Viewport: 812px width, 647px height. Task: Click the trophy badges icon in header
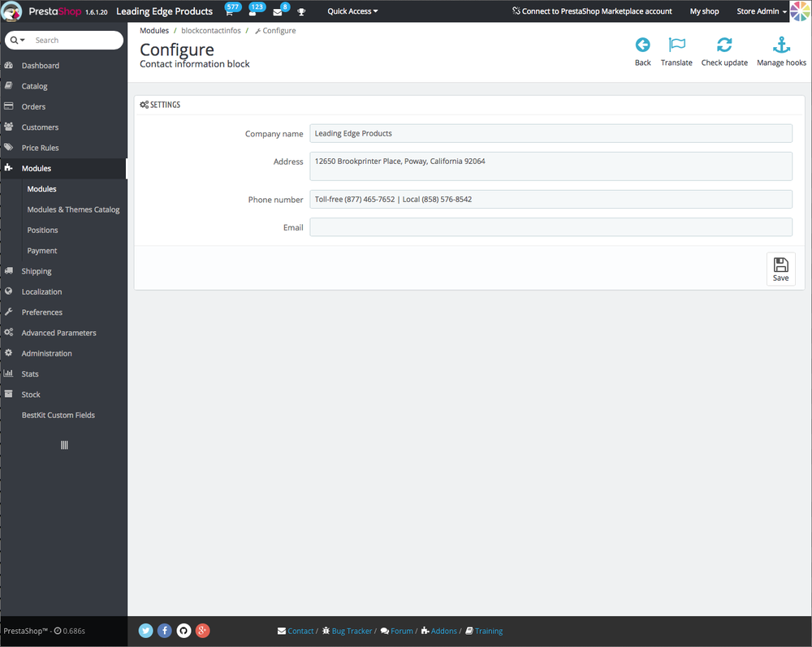[x=300, y=11]
